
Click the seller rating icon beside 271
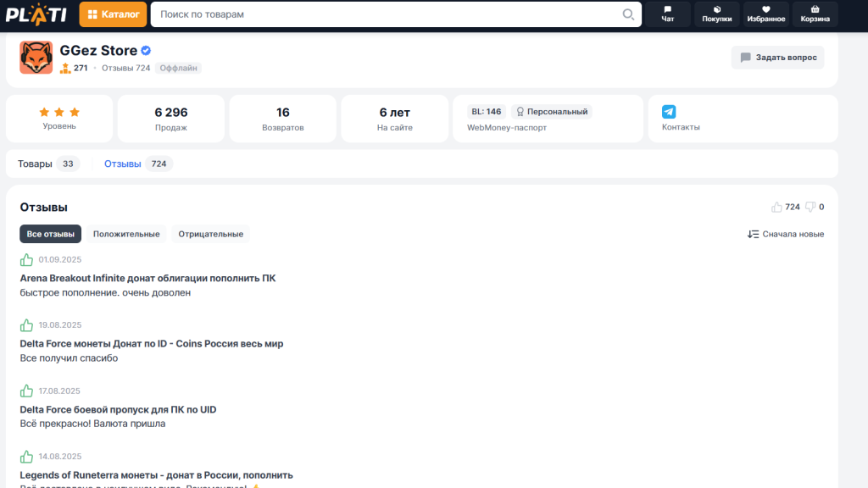click(65, 68)
